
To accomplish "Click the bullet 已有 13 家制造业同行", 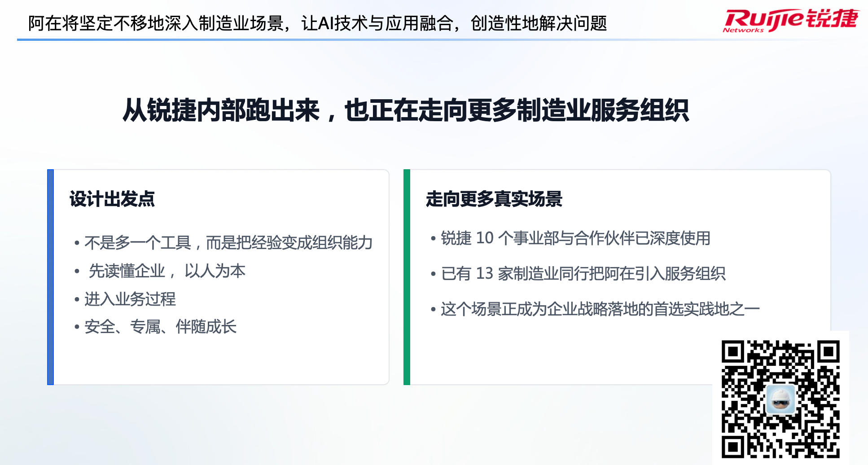I will tap(583, 273).
